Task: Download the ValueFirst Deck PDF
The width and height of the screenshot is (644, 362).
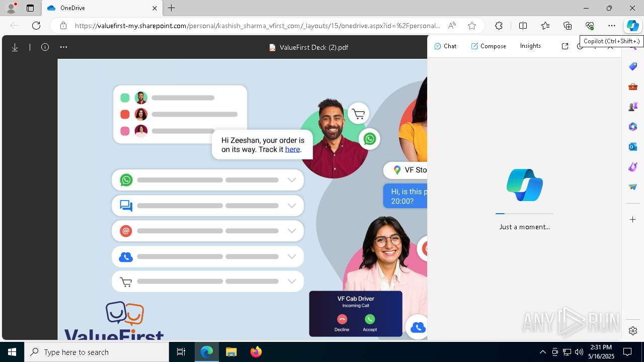Action: [15, 47]
